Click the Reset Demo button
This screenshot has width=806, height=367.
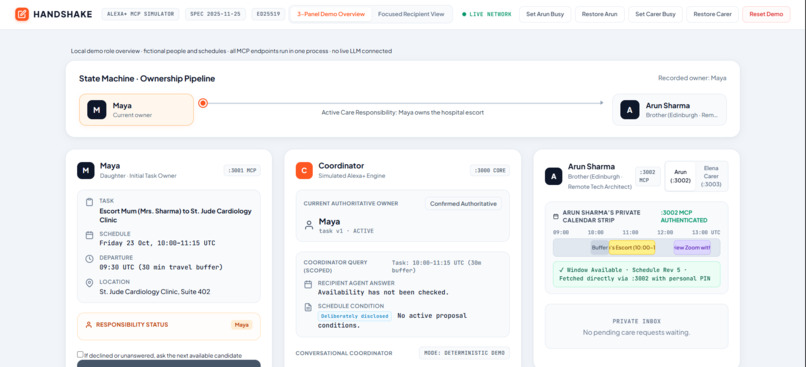766,14
